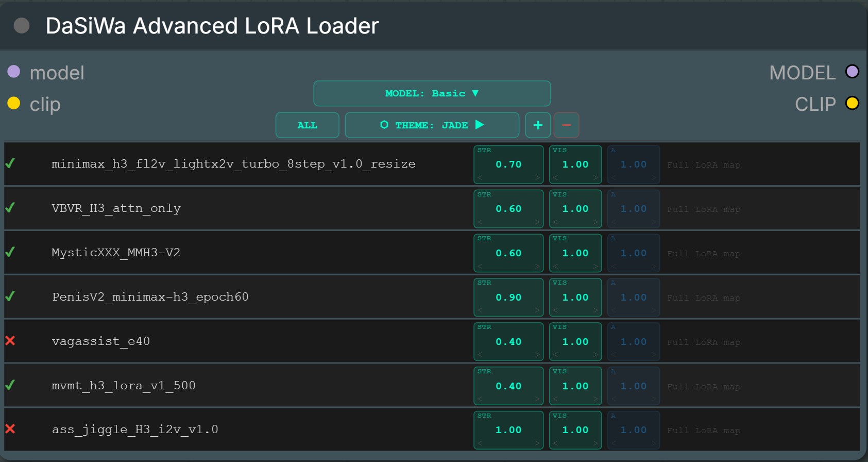
Task: Disable the MysticXXX_MMH3-V2 LoRA checkmark
Action: pyautogui.click(x=10, y=252)
